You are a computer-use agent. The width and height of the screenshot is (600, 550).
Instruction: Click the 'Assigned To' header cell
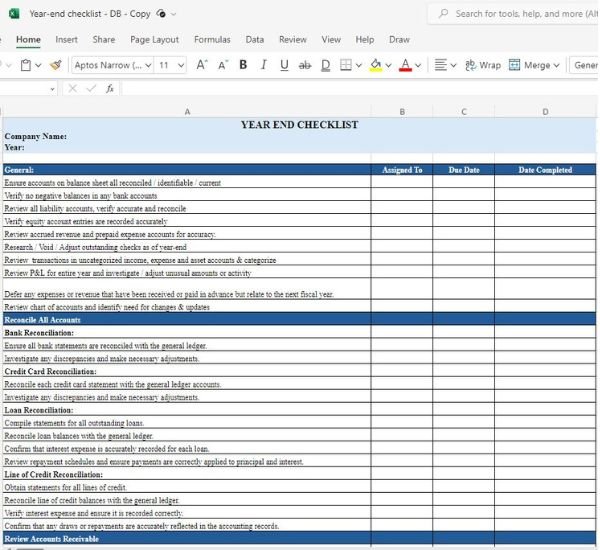tap(402, 170)
